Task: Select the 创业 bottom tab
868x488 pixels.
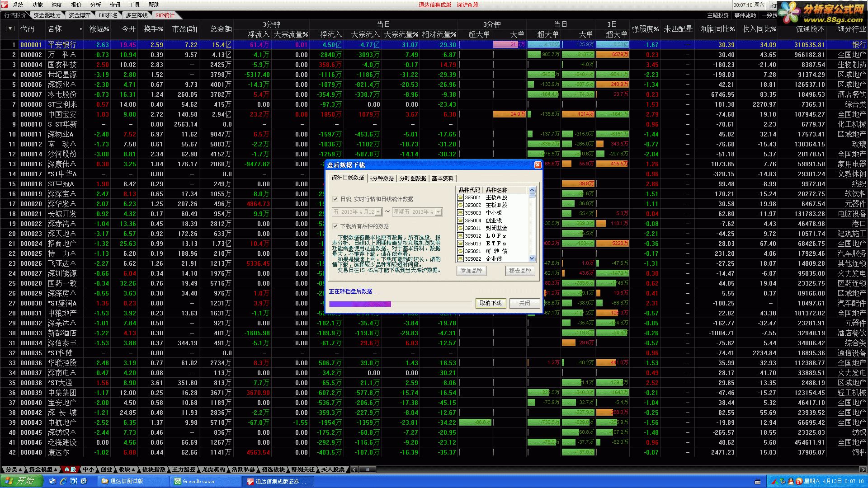Action: tap(106, 469)
